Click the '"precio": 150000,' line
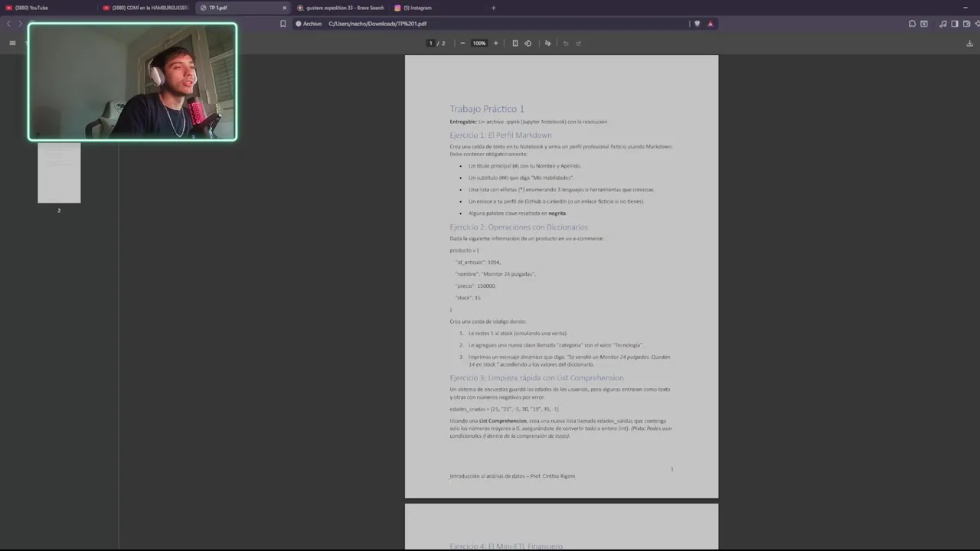This screenshot has height=551, width=980. pyautogui.click(x=475, y=286)
